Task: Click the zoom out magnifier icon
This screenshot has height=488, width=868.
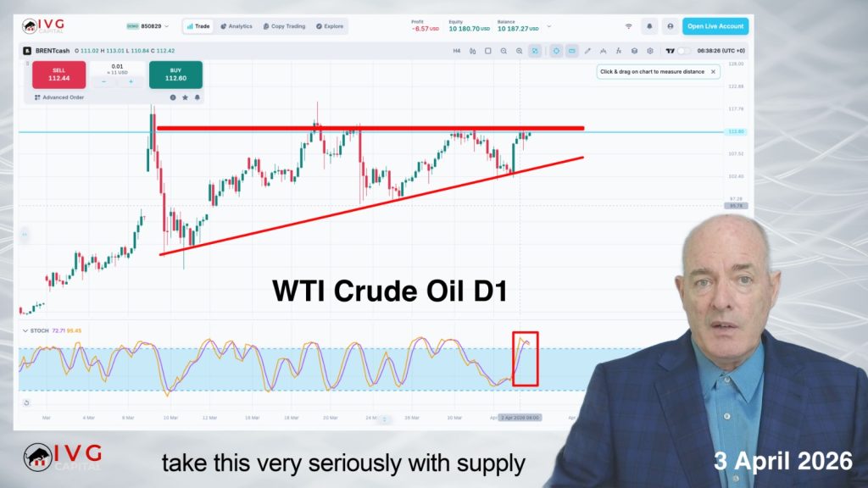Action: click(504, 51)
